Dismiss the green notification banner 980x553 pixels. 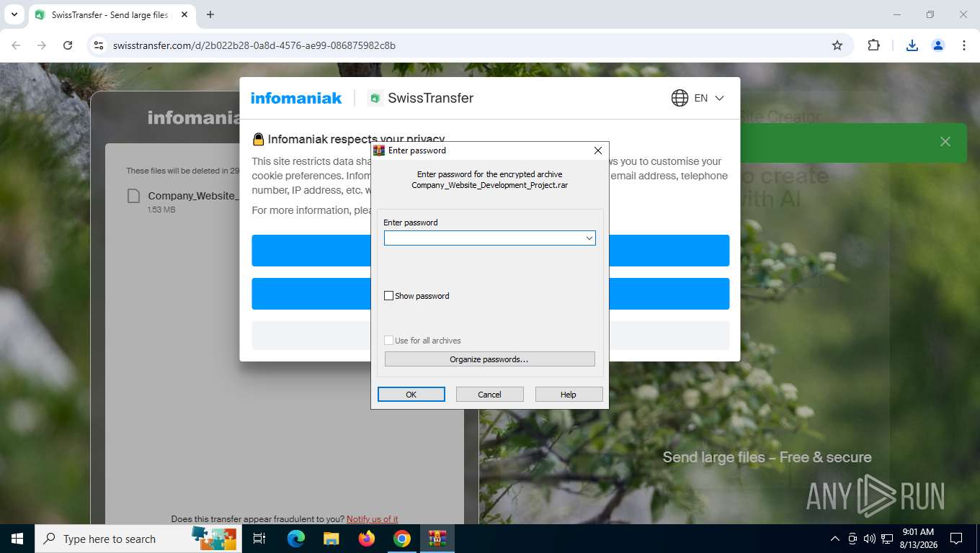[945, 142]
